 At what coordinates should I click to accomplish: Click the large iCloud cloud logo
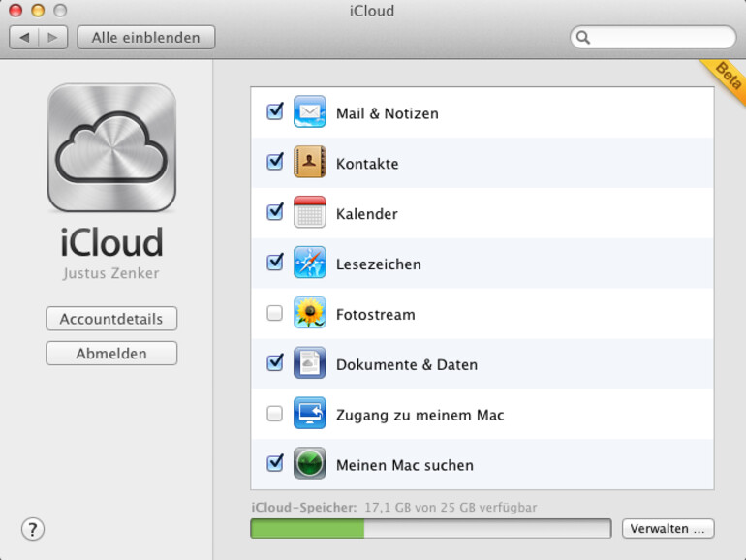(x=111, y=148)
